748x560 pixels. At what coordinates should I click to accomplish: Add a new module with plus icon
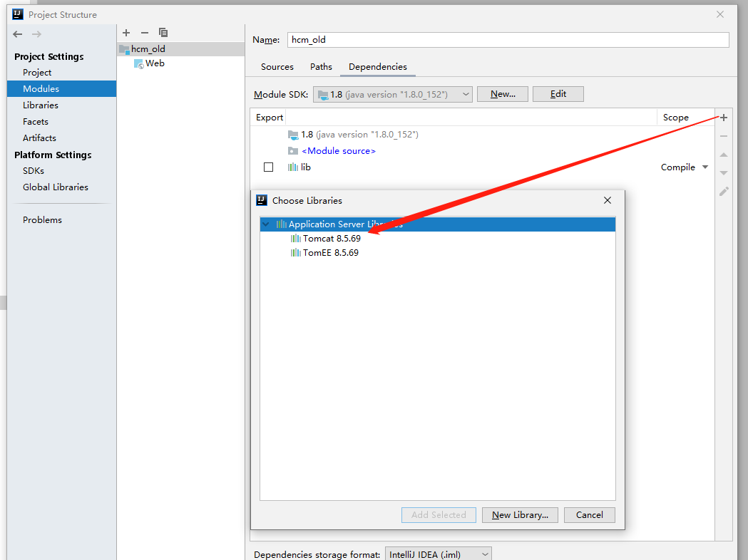tap(126, 32)
